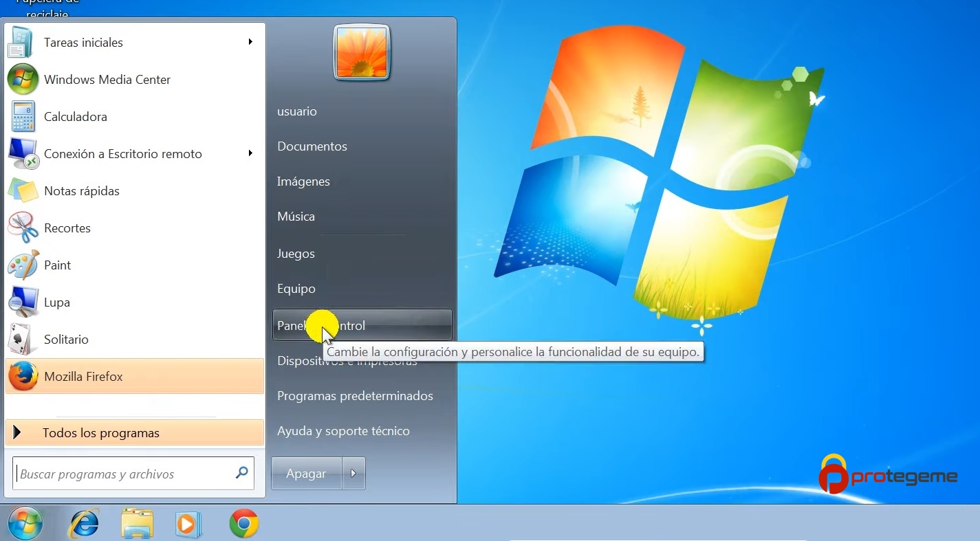Open the usuario personal folder
Screen dimensions: 980x541
pos(297,111)
